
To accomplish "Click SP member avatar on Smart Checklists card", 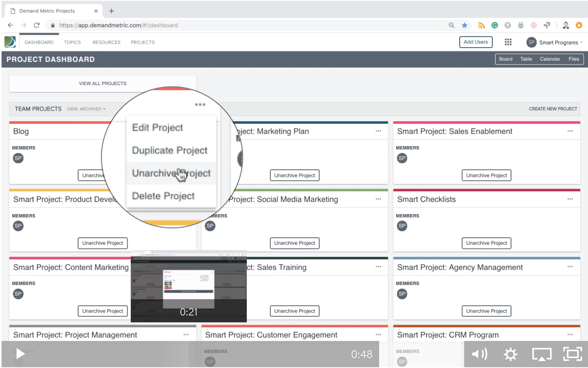I will point(402,226).
